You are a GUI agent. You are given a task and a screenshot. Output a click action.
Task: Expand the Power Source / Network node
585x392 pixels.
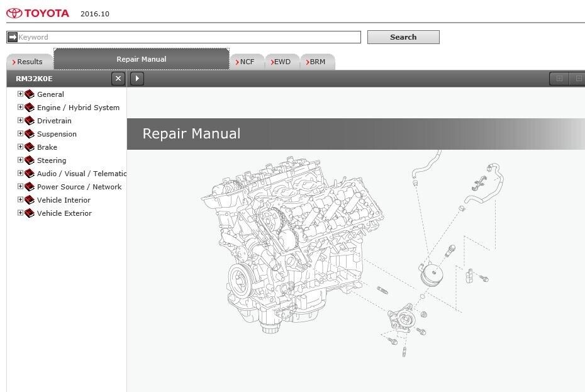pos(20,187)
